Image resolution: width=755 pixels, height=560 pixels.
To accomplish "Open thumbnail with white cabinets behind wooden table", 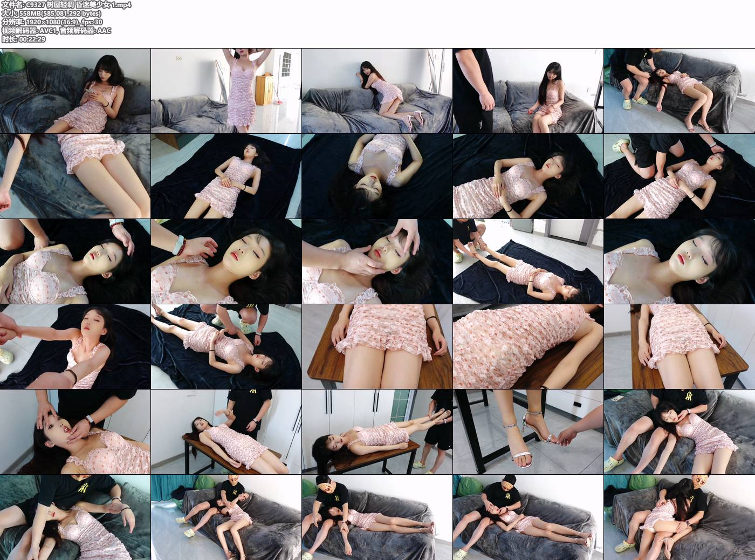I will [377, 432].
